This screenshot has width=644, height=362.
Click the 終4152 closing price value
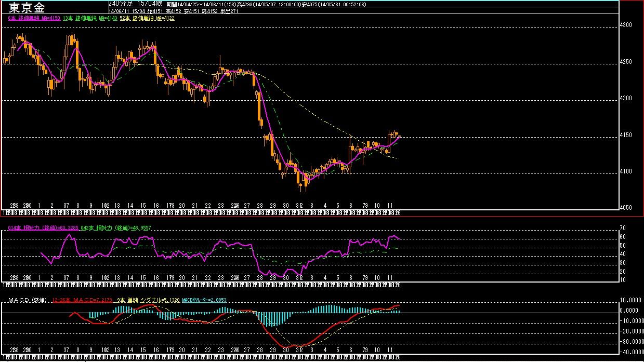click(211, 11)
